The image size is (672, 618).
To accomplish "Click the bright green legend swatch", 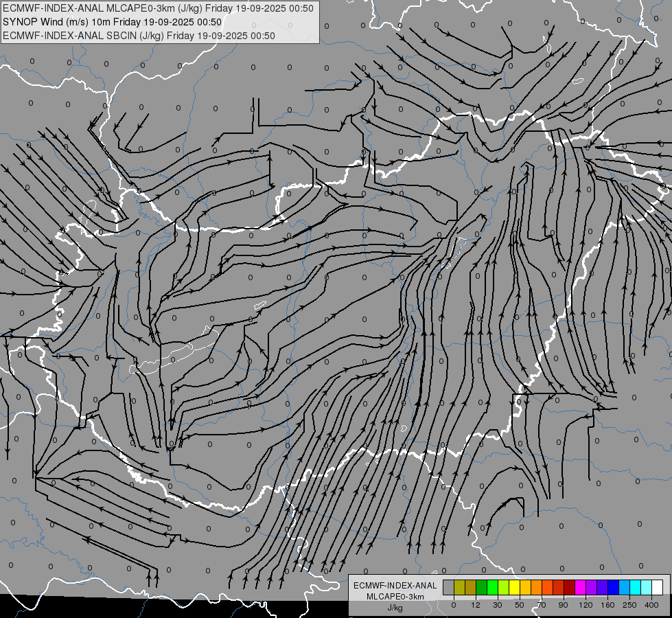I will (493, 587).
